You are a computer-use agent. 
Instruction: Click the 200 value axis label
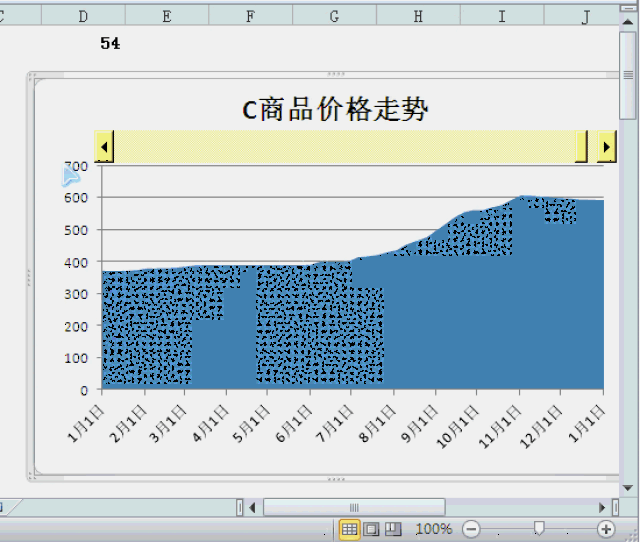(x=76, y=327)
